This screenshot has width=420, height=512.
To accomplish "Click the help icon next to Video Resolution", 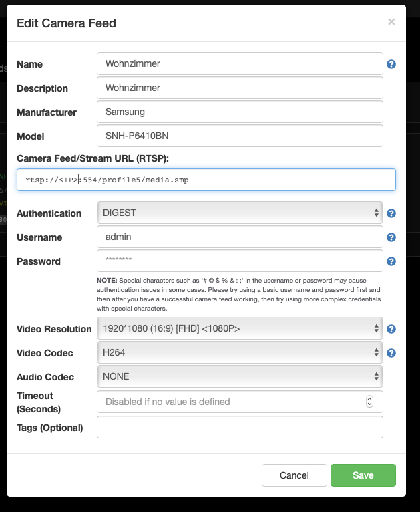I will (391, 329).
